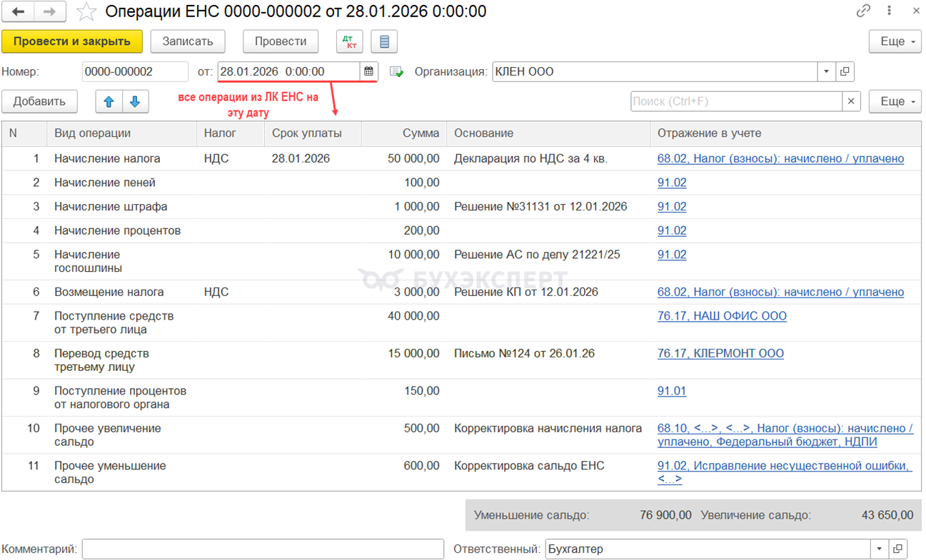926x560 pixels.
Task: Select the Прочее увеличение сальдо cell
Action: point(121,435)
